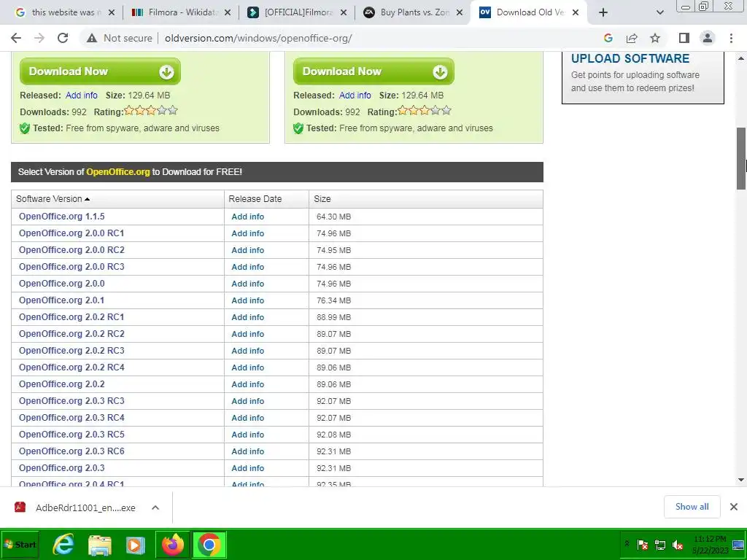The image size is (747, 560).
Task: Close the downloads bar with X
Action: pyautogui.click(x=734, y=507)
